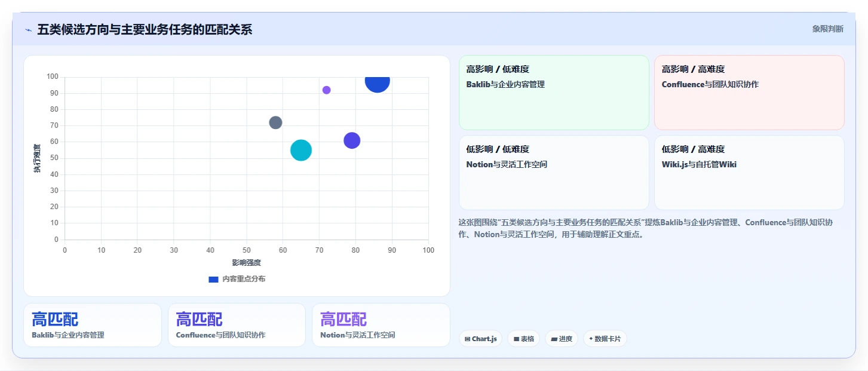
Task: Click the Notion与灵活工作空间 text in quadrant card
Action: 507,164
